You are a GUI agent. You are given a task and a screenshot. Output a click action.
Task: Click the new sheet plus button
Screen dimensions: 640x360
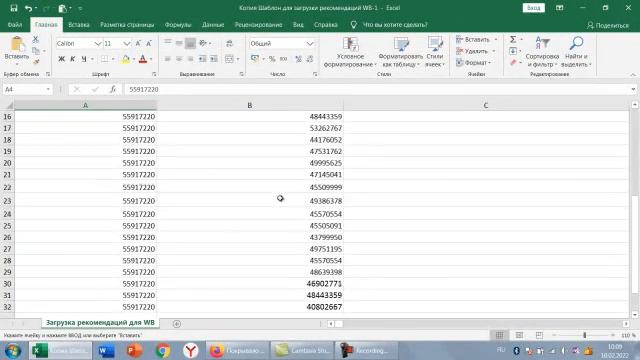point(176,324)
